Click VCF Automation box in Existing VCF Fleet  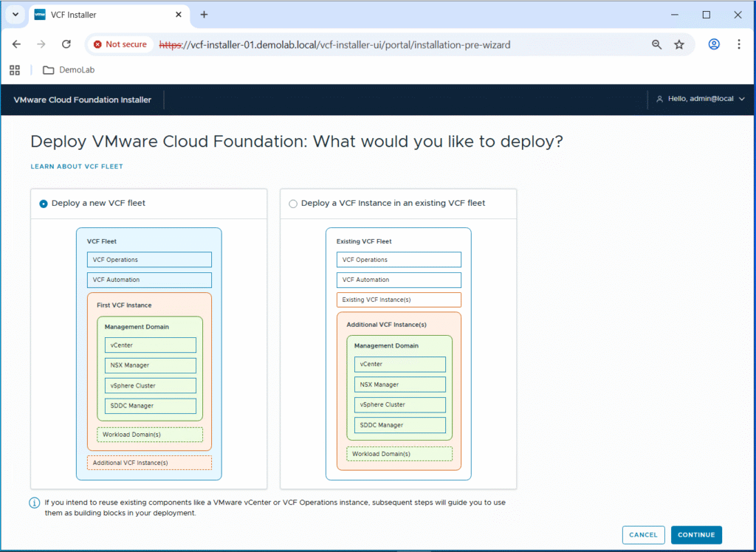pyautogui.click(x=399, y=280)
